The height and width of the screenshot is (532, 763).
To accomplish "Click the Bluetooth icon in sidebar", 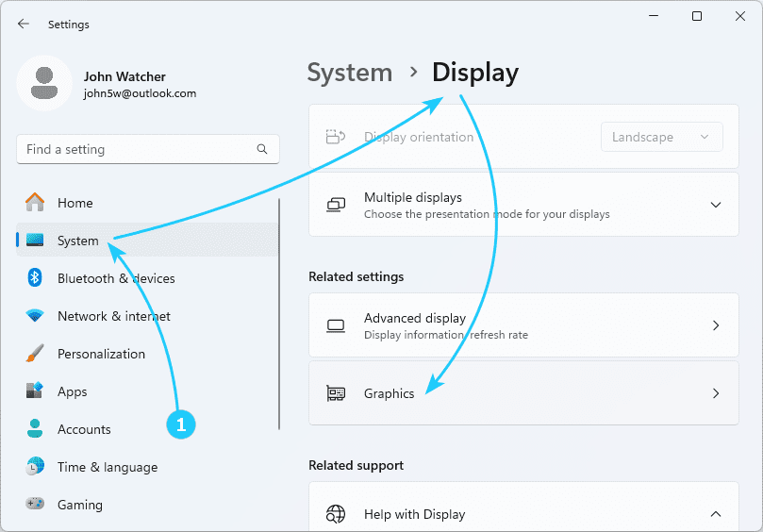I will (x=35, y=278).
